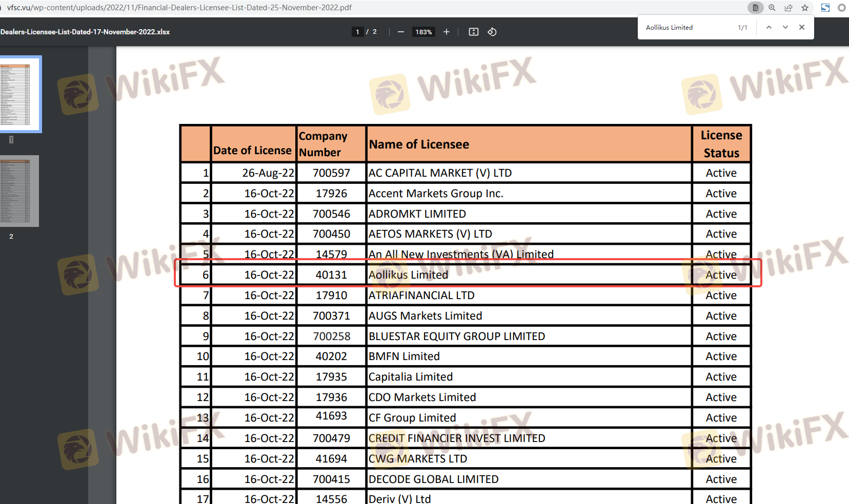Viewport: 849px width, 504px height.
Task: Rotate the document counterclockwise
Action: (x=492, y=32)
